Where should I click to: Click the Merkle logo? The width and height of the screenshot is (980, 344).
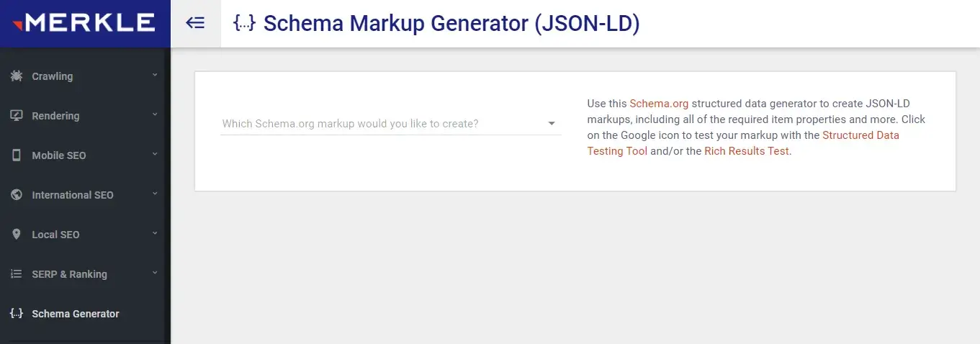85,23
